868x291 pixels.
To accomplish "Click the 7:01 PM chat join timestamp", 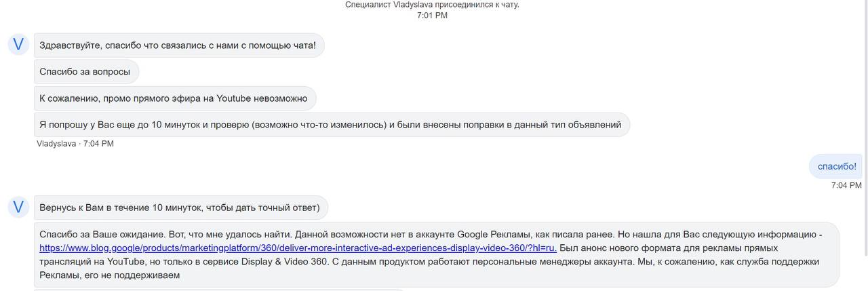I will pyautogui.click(x=432, y=15).
